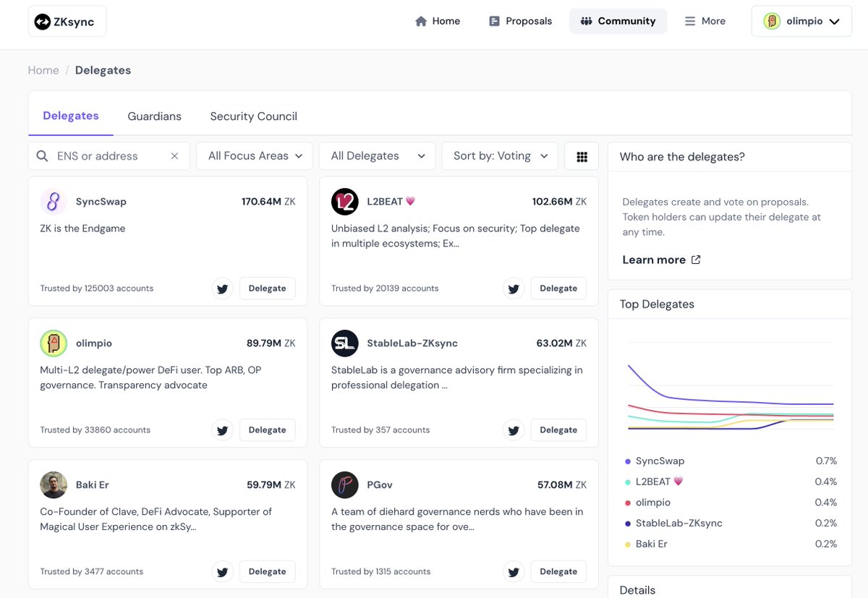The image size is (868, 598).
Task: Open L2BEAT's Twitter profile icon
Action: (514, 289)
